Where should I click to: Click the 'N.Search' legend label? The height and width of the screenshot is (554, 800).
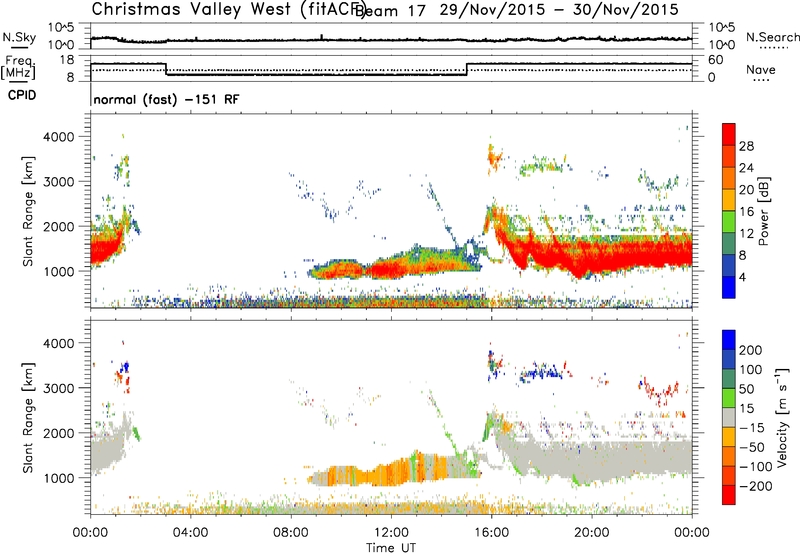[772, 37]
